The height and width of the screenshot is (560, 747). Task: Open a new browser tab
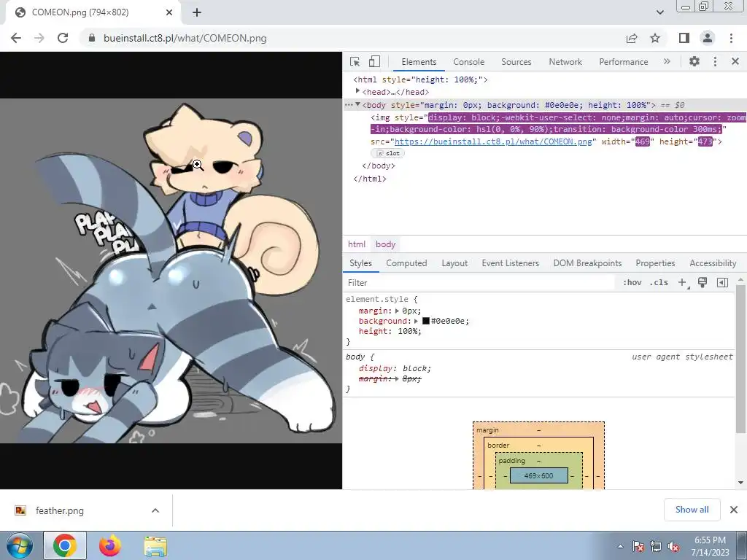tap(197, 12)
